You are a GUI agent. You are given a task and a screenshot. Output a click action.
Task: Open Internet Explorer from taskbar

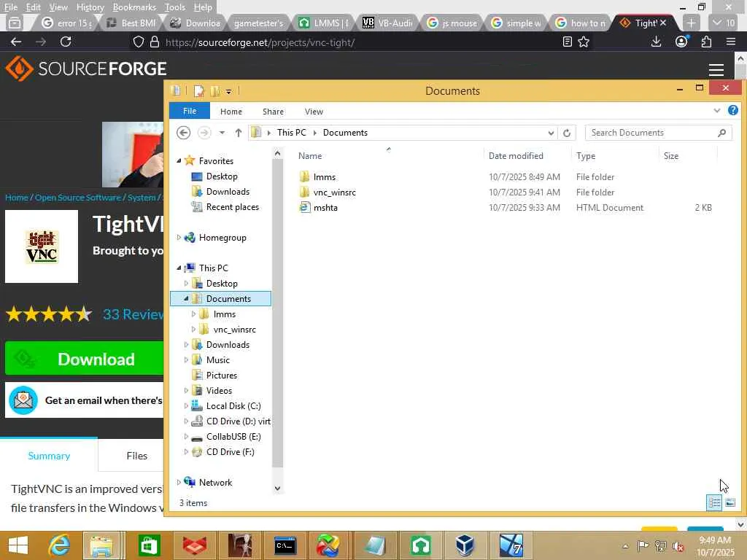[x=60, y=545]
